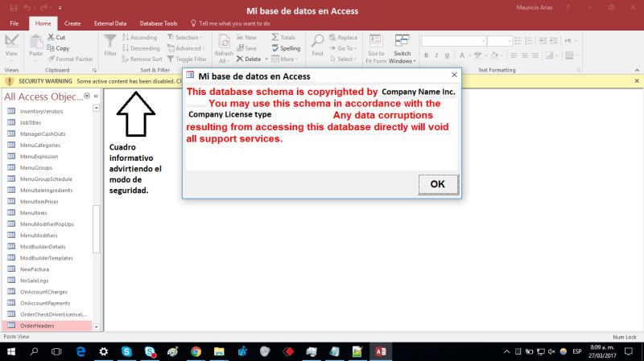This screenshot has height=361, width=644.
Task: Sort records Ascending
Action: [x=139, y=37]
